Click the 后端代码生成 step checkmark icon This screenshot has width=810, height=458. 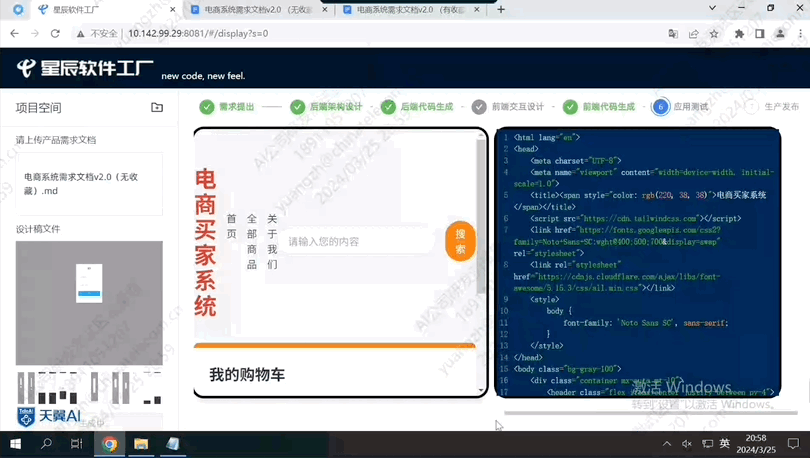click(x=388, y=107)
